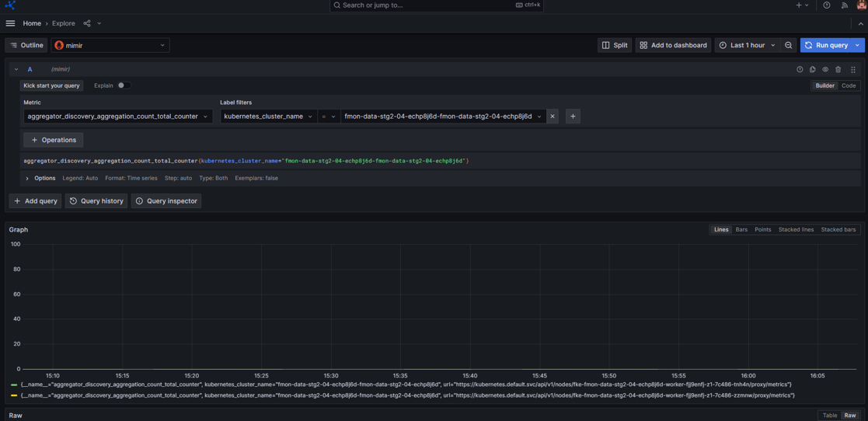Click the share query icon
868x421 pixels.
pyautogui.click(x=87, y=23)
